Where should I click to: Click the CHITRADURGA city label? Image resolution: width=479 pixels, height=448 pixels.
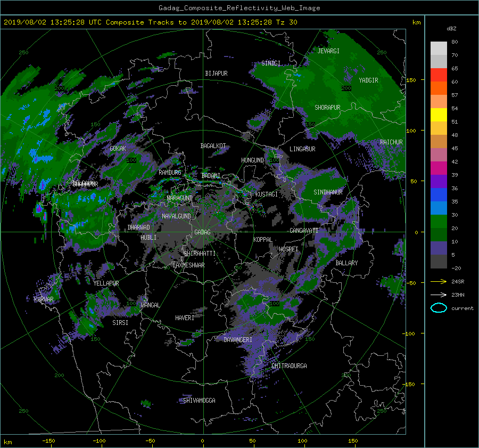point(290,366)
